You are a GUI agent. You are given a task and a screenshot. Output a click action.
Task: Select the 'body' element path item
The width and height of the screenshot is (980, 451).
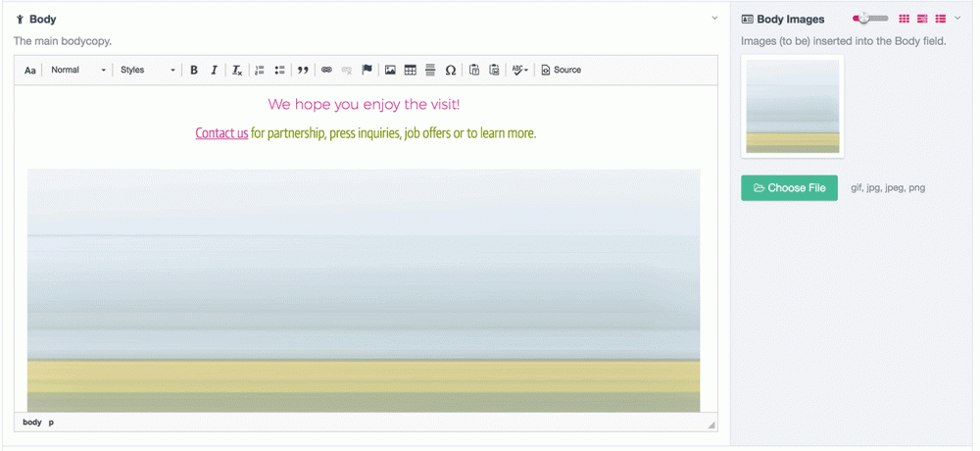tap(32, 423)
